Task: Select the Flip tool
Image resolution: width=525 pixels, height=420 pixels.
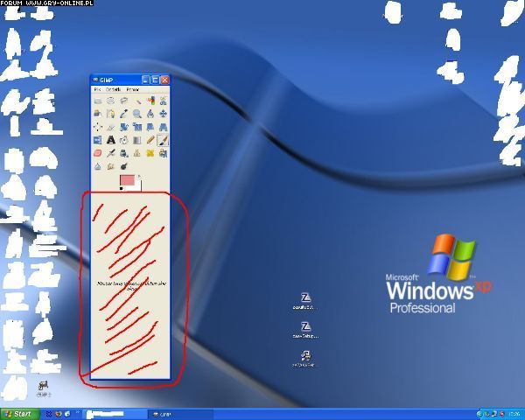Action: click(98, 140)
